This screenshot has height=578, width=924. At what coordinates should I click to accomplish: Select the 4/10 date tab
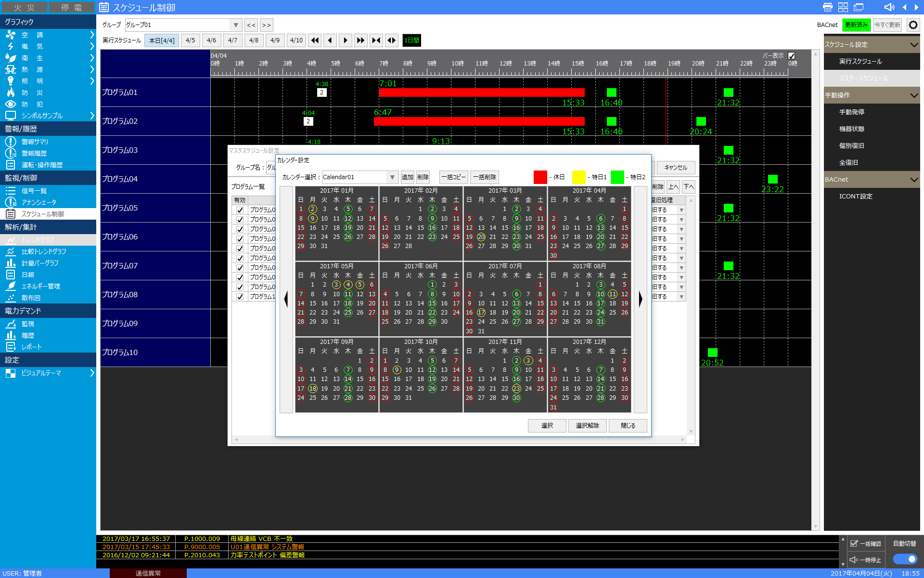click(296, 40)
